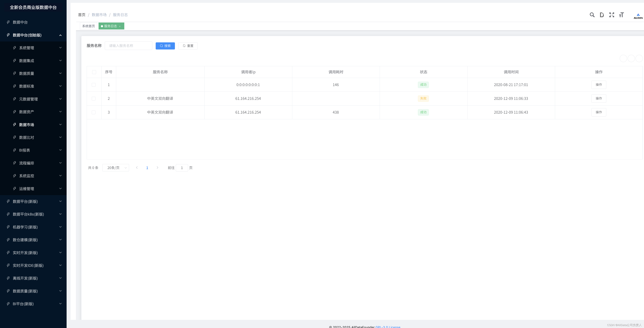The height and width of the screenshot is (328, 644).
Task: Tick the checkbox for row 2
Action: [x=94, y=99]
